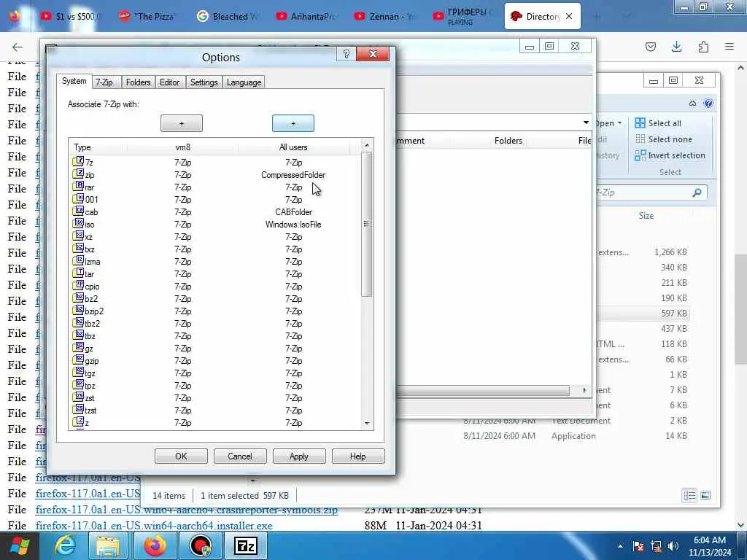Viewport: 747px width, 560px height.
Task: Click the search magnifier in Explorer
Action: [x=697, y=192]
